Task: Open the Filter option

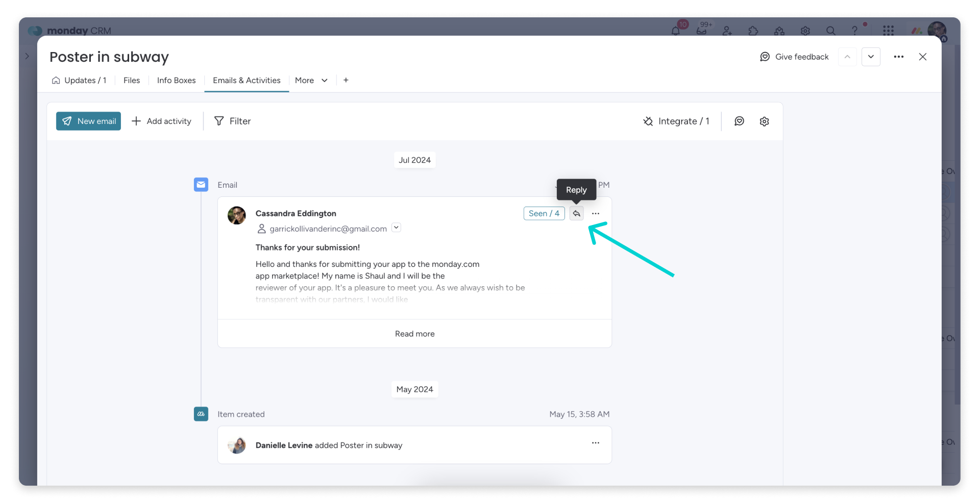Action: (233, 121)
